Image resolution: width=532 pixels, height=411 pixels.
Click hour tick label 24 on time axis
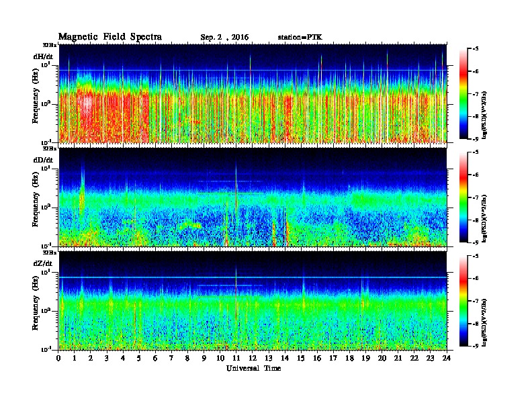click(447, 359)
